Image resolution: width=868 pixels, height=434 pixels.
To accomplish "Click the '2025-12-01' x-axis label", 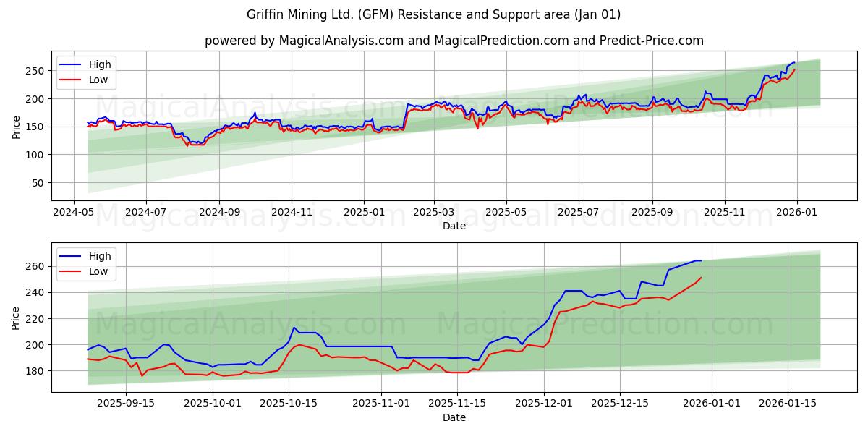I will [543, 405].
